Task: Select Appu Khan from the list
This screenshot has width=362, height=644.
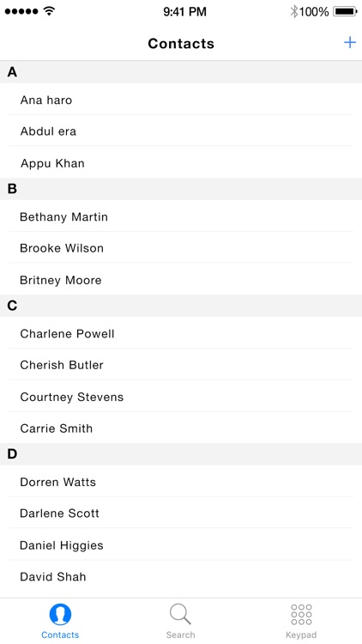Action: 181,162
